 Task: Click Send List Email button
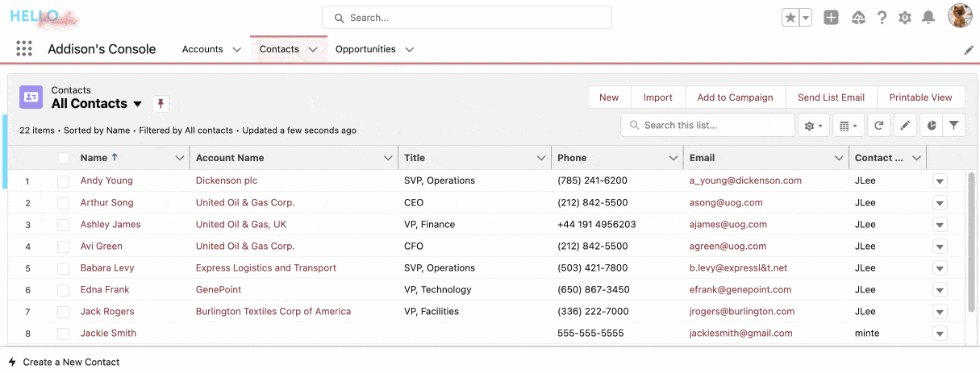pos(831,97)
